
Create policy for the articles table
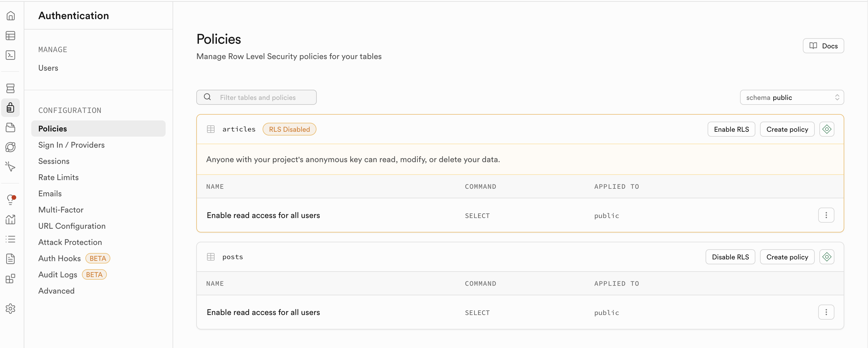pyautogui.click(x=787, y=129)
